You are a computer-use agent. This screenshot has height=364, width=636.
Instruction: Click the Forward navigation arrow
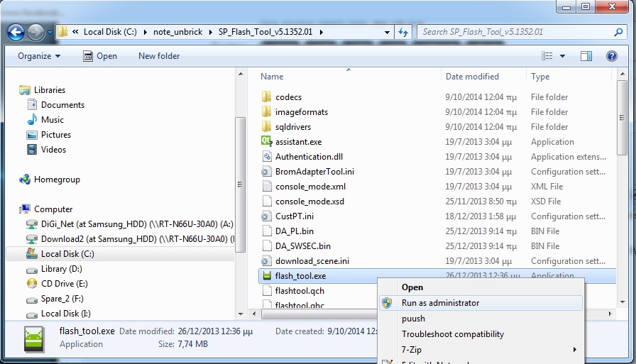point(35,33)
